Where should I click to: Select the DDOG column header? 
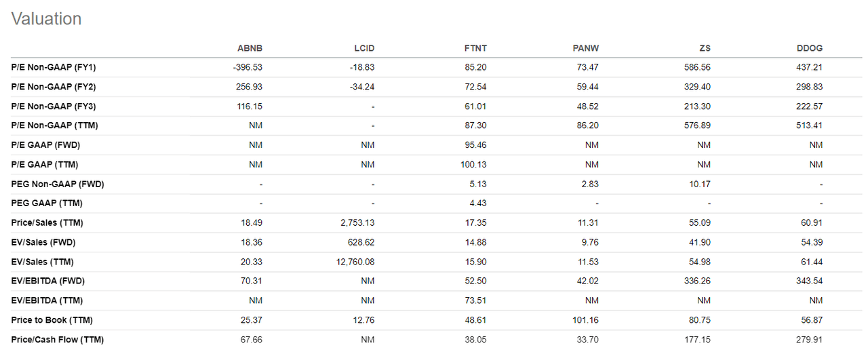(810, 48)
